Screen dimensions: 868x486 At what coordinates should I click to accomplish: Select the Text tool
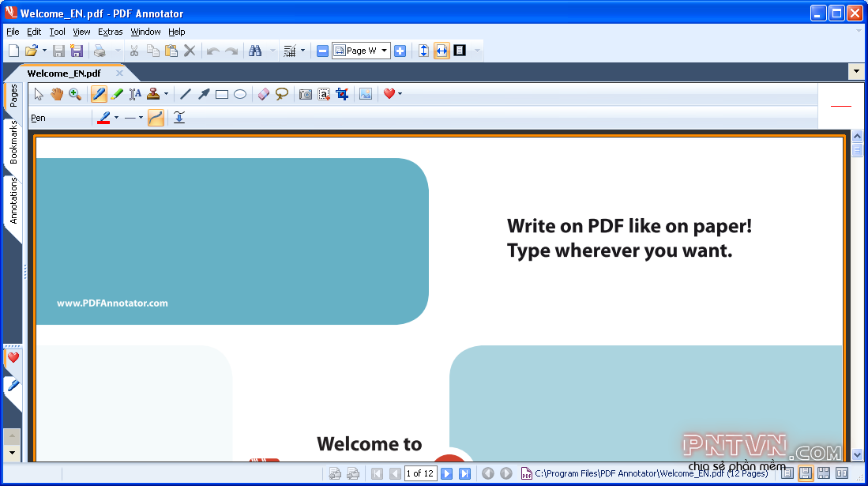click(x=135, y=94)
